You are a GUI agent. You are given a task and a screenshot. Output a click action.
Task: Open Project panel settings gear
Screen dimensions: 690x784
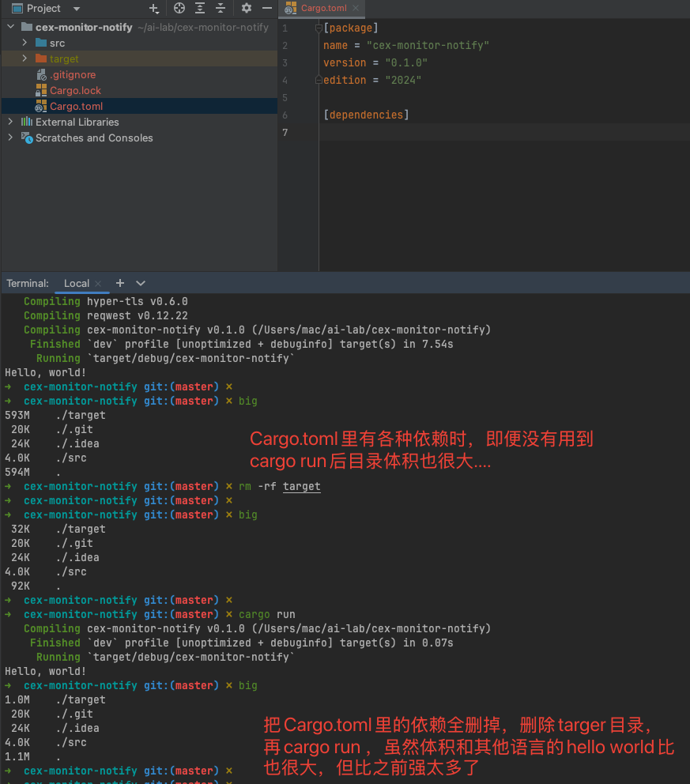click(x=247, y=9)
